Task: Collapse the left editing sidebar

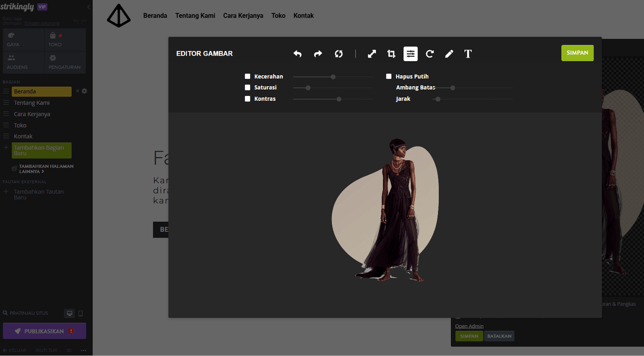Action: point(88,7)
